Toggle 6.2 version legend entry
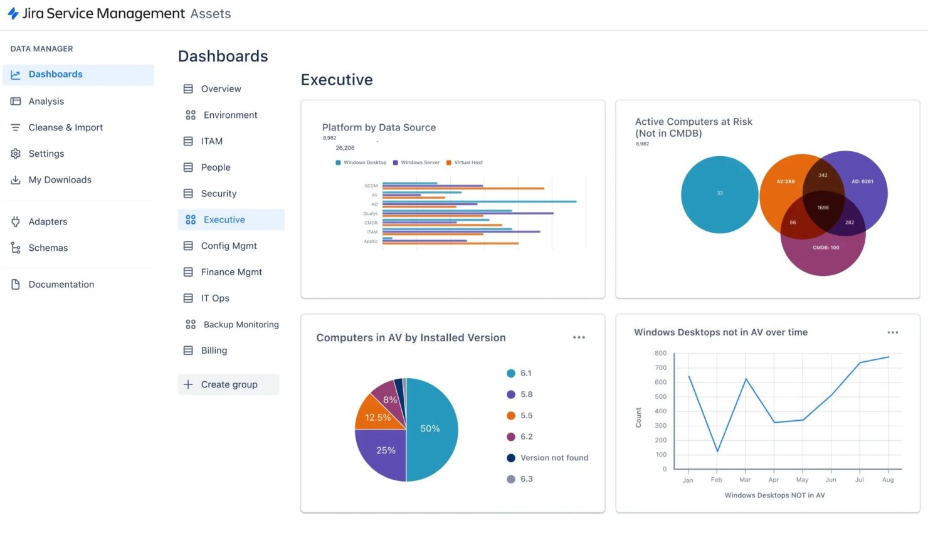This screenshot has width=928, height=560. pyautogui.click(x=520, y=436)
